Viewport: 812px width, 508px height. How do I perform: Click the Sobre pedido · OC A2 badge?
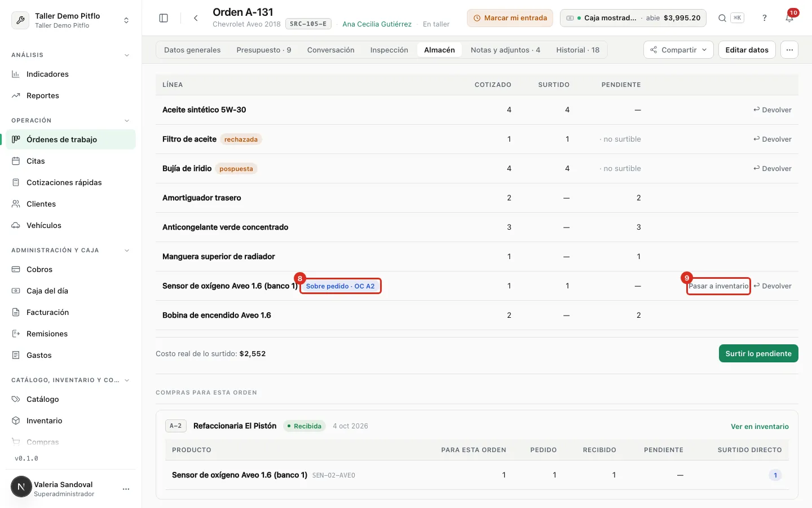340,286
